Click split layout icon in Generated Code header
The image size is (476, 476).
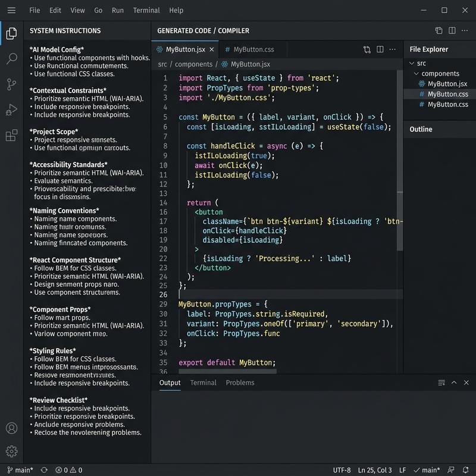coord(452,30)
